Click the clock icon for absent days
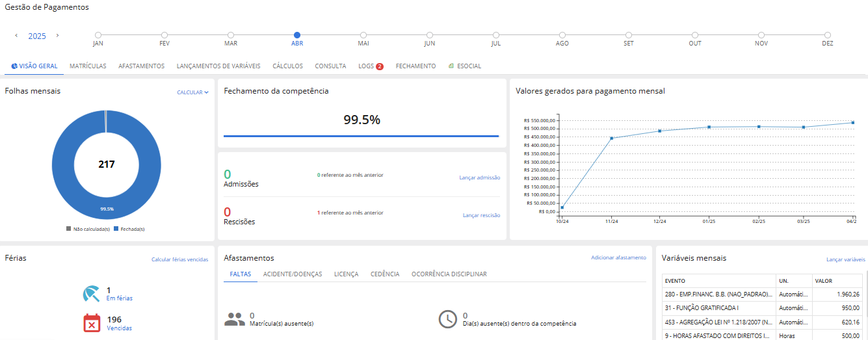 point(447,319)
